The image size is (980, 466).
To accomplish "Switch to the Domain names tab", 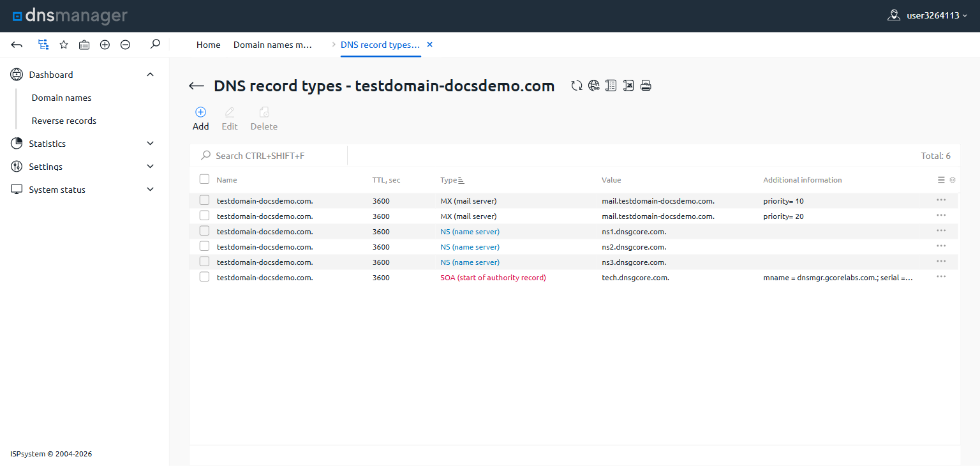I will click(x=273, y=45).
